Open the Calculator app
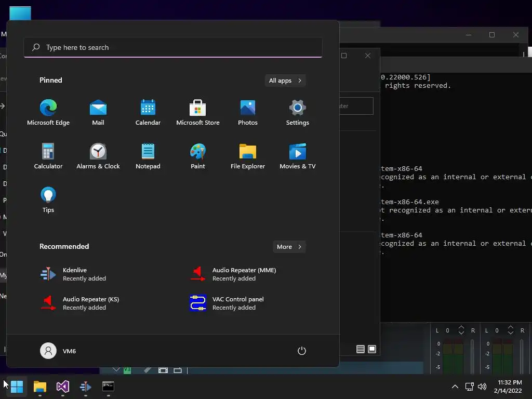The width and height of the screenshot is (532, 399). (x=48, y=156)
